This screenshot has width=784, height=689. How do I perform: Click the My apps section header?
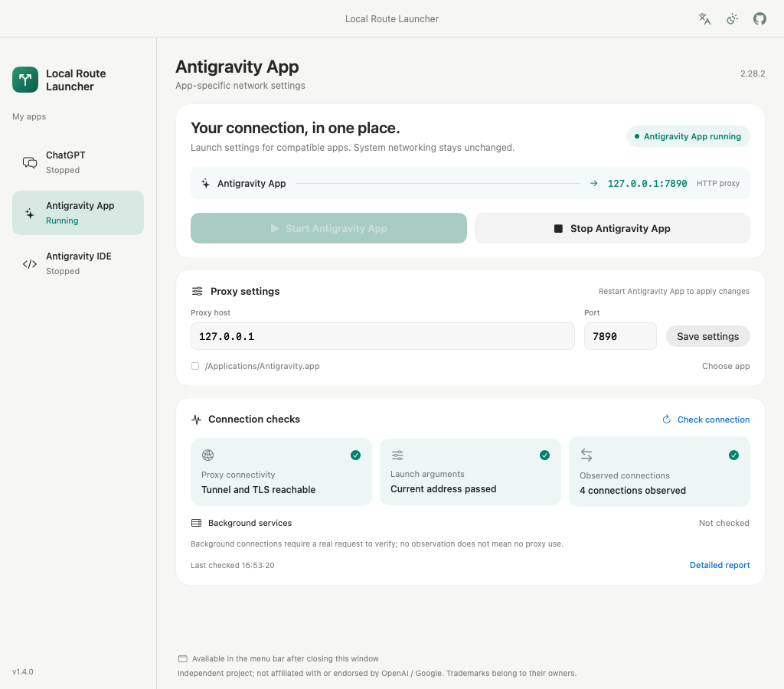click(29, 116)
